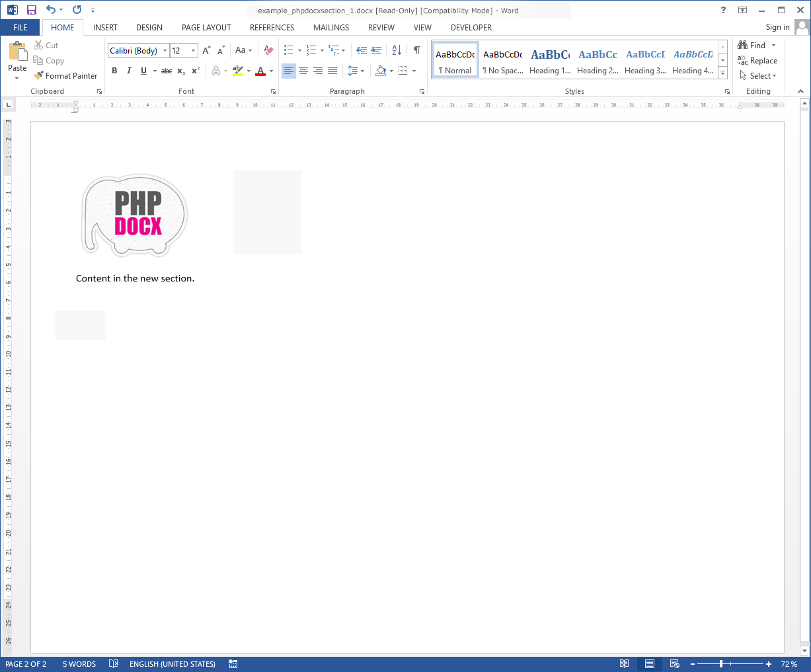
Task: Click the zoom slider handle
Action: [721, 664]
